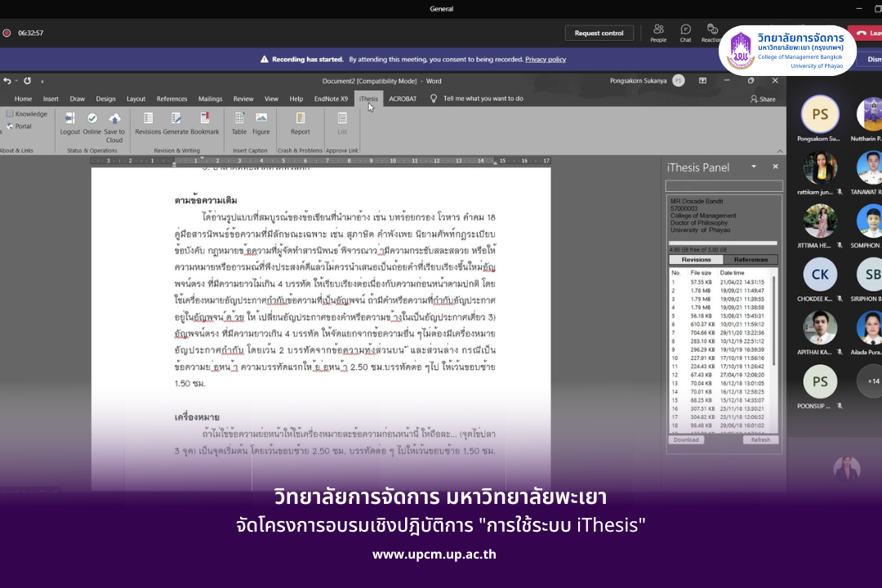Click the Word ribbon display options icon

click(702, 81)
